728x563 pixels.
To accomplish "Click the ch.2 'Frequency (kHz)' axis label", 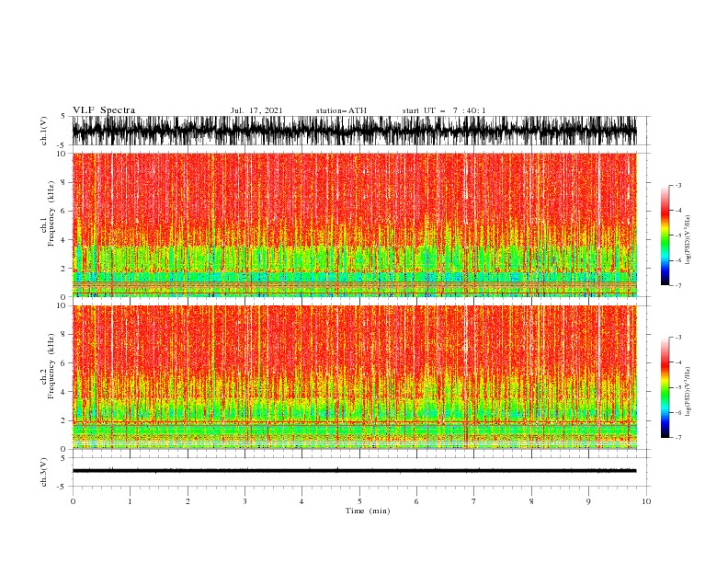I will 51,366.
